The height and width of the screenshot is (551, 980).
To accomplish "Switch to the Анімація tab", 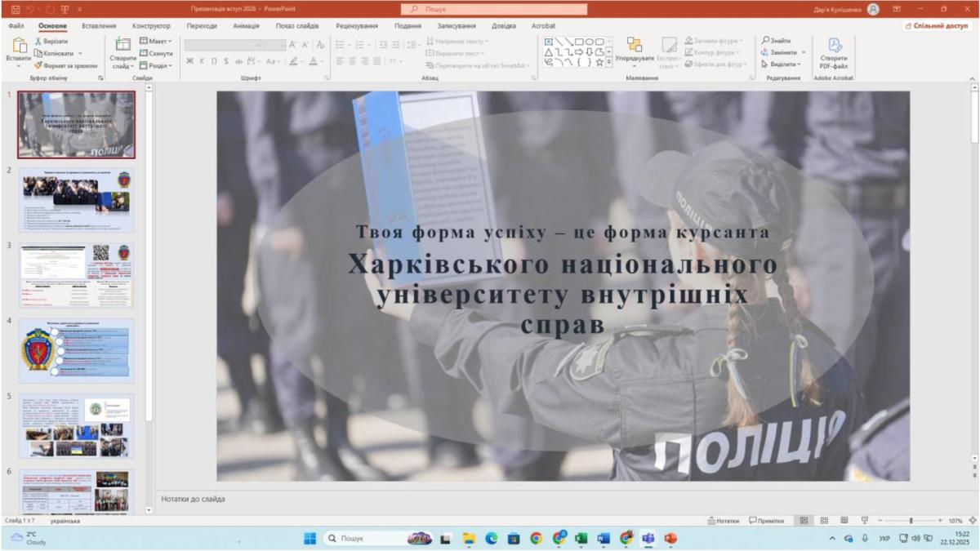I will (x=246, y=26).
